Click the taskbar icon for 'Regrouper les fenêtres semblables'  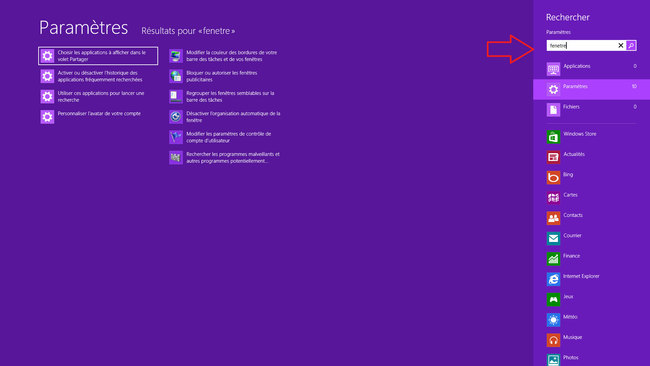pyautogui.click(x=176, y=97)
